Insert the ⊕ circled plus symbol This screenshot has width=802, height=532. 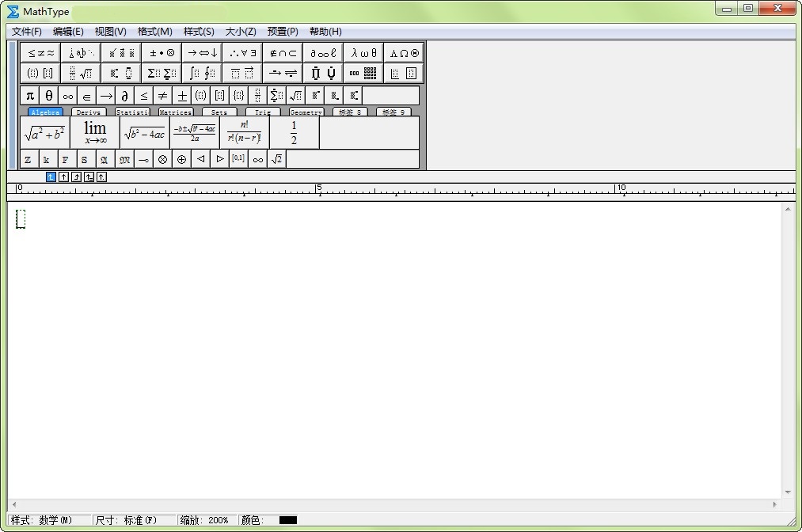pyautogui.click(x=181, y=160)
